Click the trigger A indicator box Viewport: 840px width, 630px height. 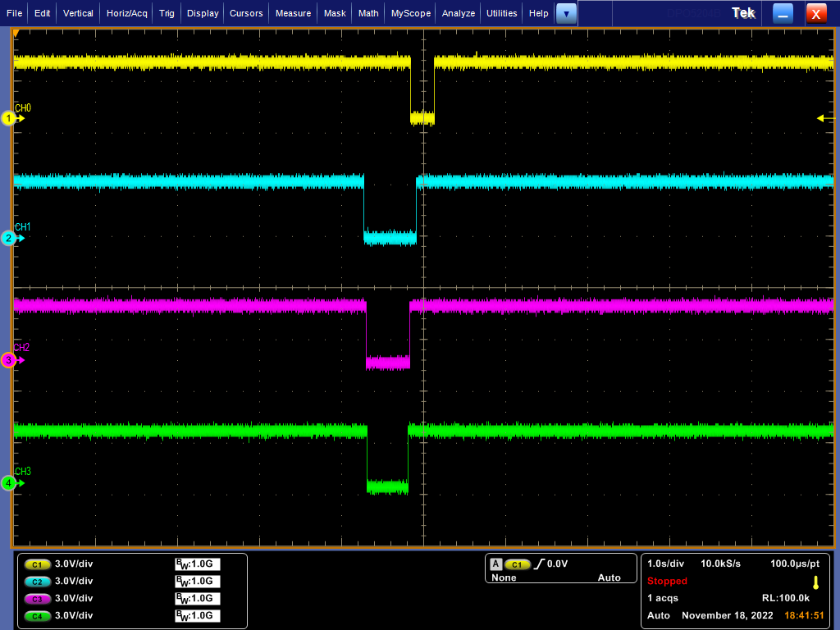[x=496, y=564]
